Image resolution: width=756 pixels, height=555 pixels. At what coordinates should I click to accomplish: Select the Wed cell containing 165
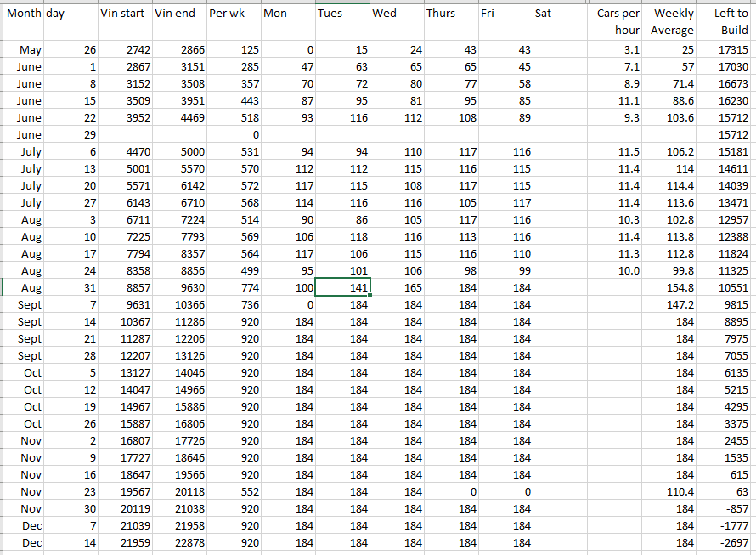click(x=397, y=287)
